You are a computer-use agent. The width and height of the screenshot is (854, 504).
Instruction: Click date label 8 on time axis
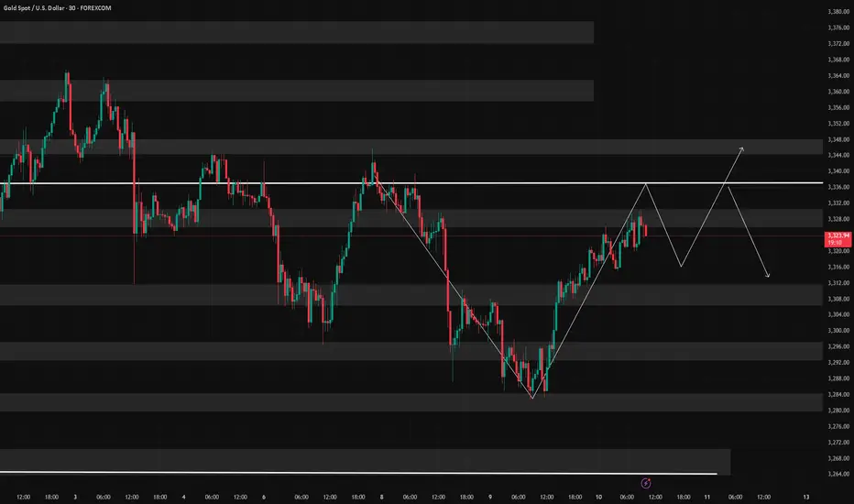click(x=382, y=497)
